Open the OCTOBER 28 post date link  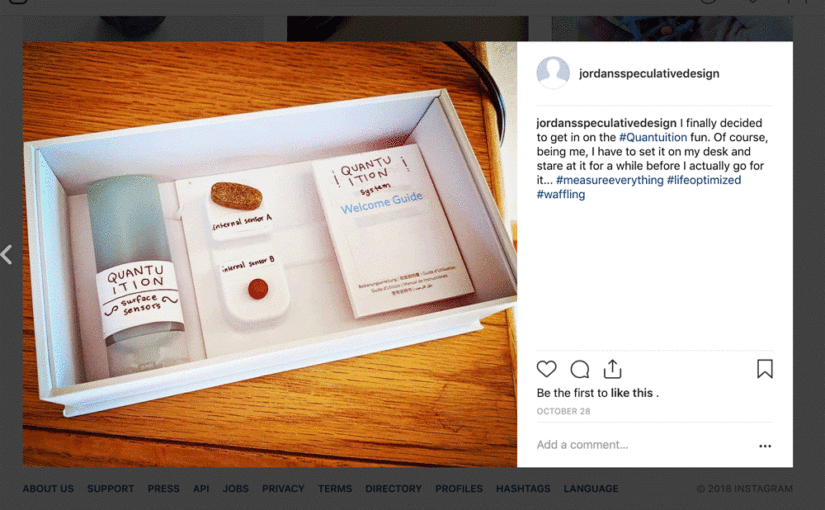(563, 411)
